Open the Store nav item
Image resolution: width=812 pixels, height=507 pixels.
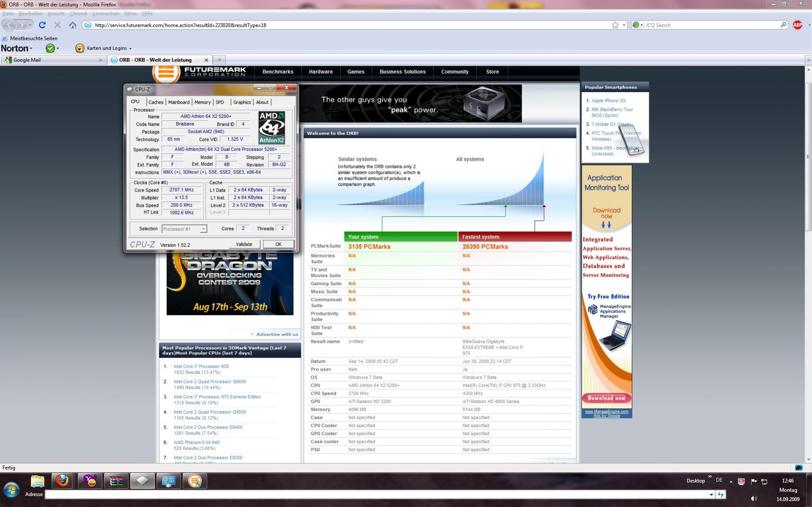pyautogui.click(x=493, y=72)
